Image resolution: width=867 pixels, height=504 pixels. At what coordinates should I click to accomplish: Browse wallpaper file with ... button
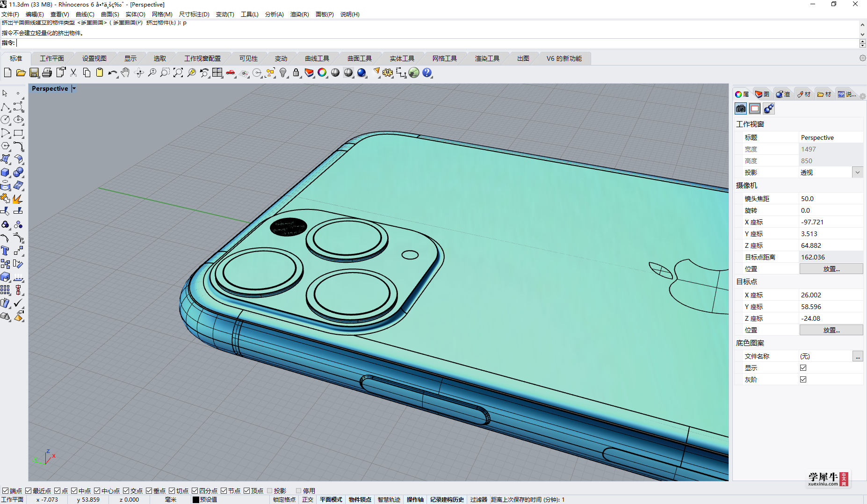coord(858,356)
